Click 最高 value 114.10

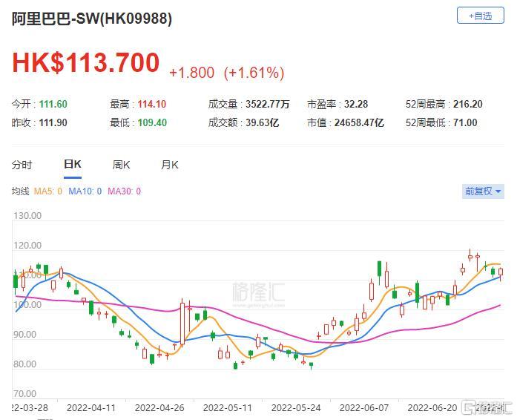click(151, 104)
